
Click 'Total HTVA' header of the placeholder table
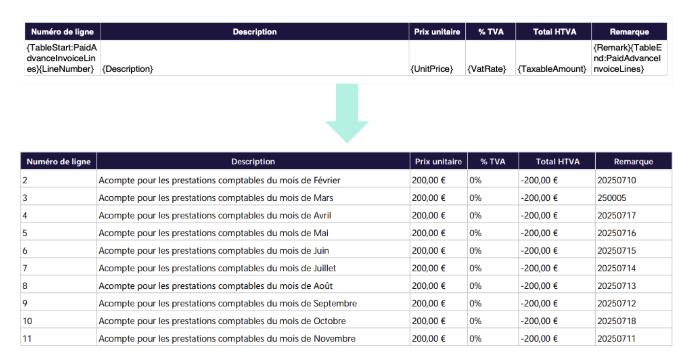tap(554, 32)
